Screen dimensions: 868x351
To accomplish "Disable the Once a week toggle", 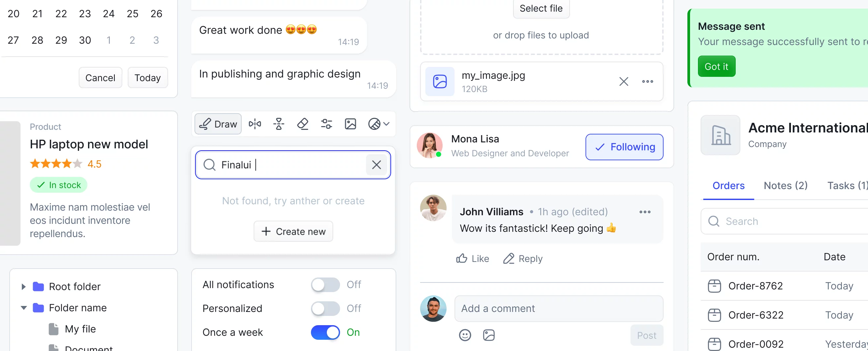I will coord(325,332).
